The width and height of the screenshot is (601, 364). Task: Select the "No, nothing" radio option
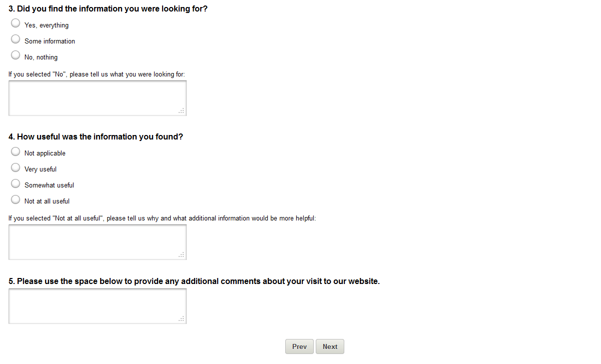pyautogui.click(x=16, y=55)
